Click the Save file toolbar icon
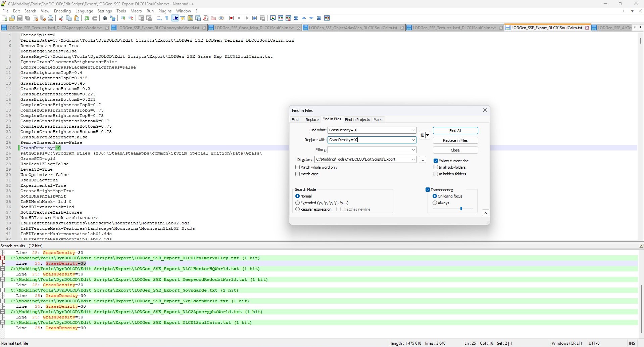 click(20, 18)
